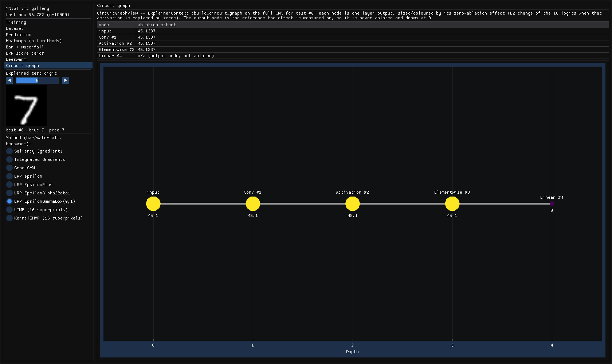Click 'test acc 96.78% (n=10000)' text
This screenshot has width=612, height=364.
click(x=38, y=15)
